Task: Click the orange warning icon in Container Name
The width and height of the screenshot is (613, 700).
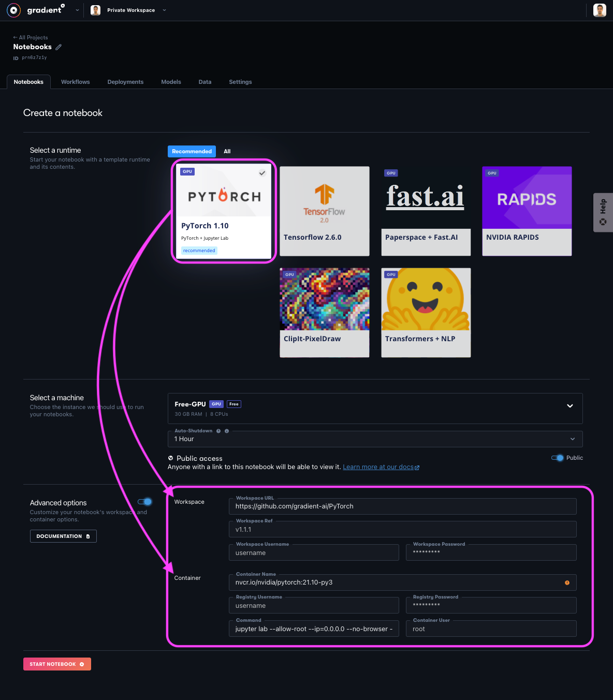Action: pos(567,582)
